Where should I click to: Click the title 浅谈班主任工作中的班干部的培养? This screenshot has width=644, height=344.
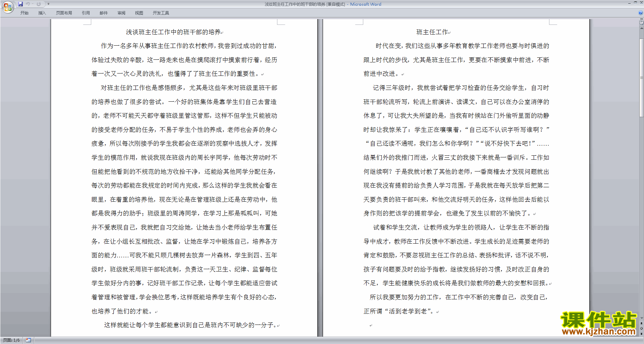click(x=173, y=32)
